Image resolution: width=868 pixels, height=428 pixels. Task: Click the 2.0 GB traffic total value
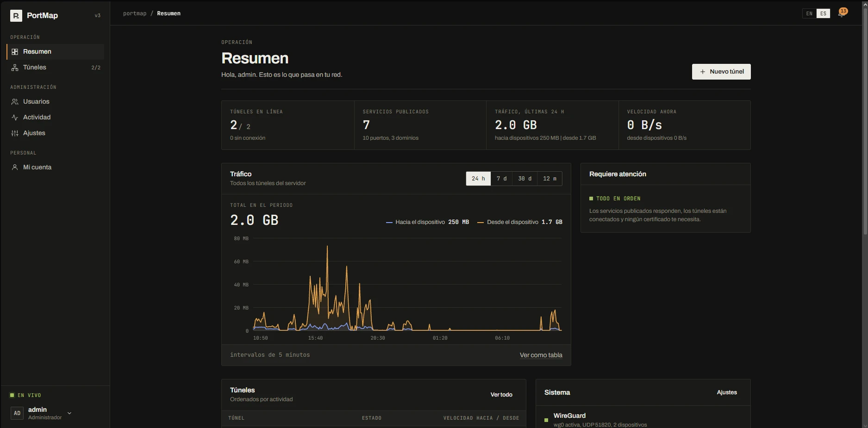point(254,220)
